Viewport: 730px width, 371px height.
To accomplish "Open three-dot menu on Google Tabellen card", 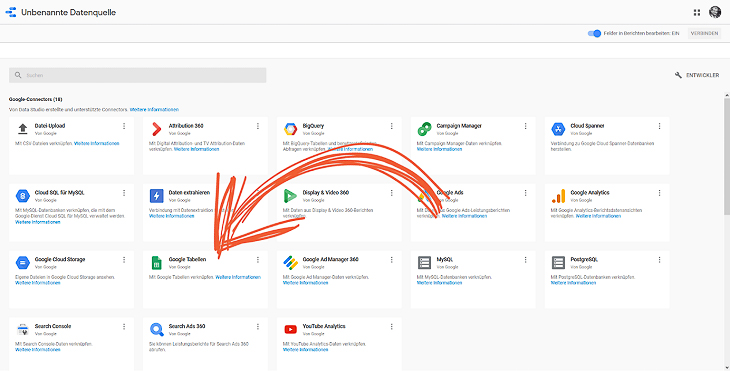I will click(x=258, y=260).
